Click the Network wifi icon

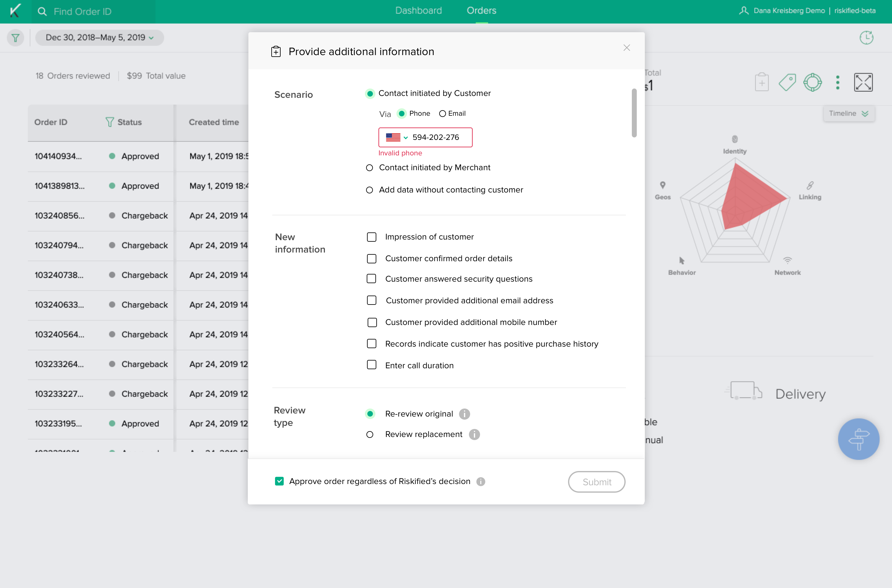pyautogui.click(x=787, y=260)
